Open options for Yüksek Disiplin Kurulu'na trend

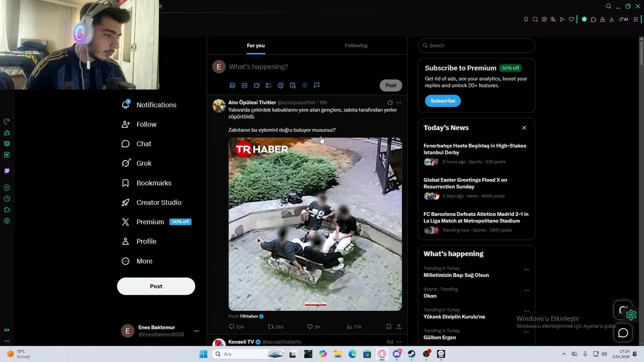526,311
